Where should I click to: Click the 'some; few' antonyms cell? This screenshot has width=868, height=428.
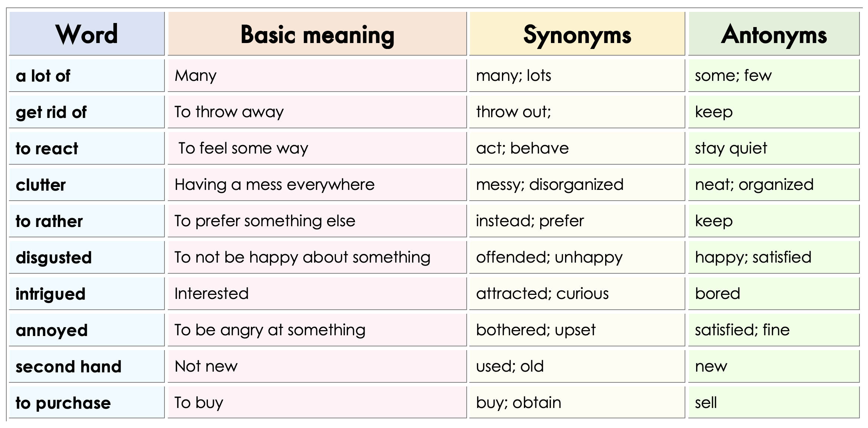pyautogui.click(x=774, y=76)
